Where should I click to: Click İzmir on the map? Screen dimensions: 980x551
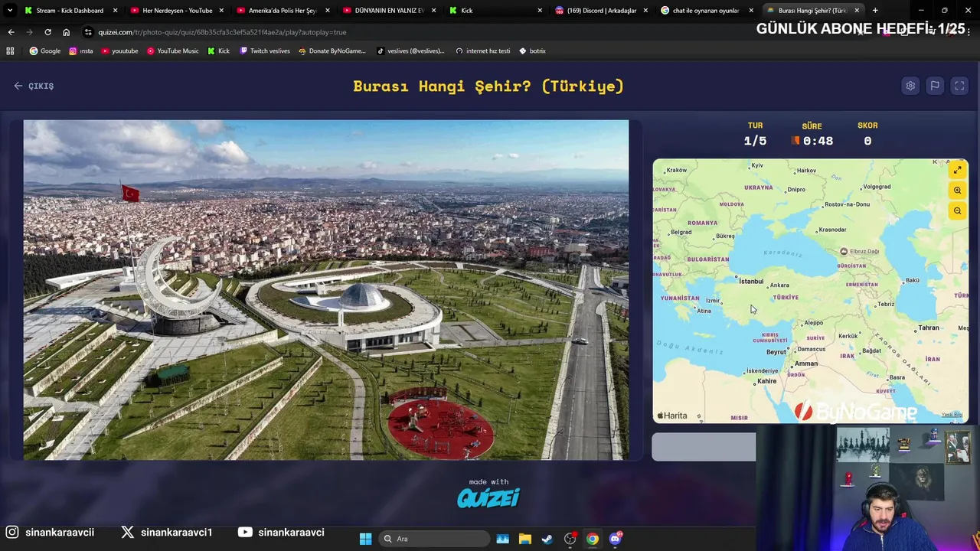tap(713, 301)
